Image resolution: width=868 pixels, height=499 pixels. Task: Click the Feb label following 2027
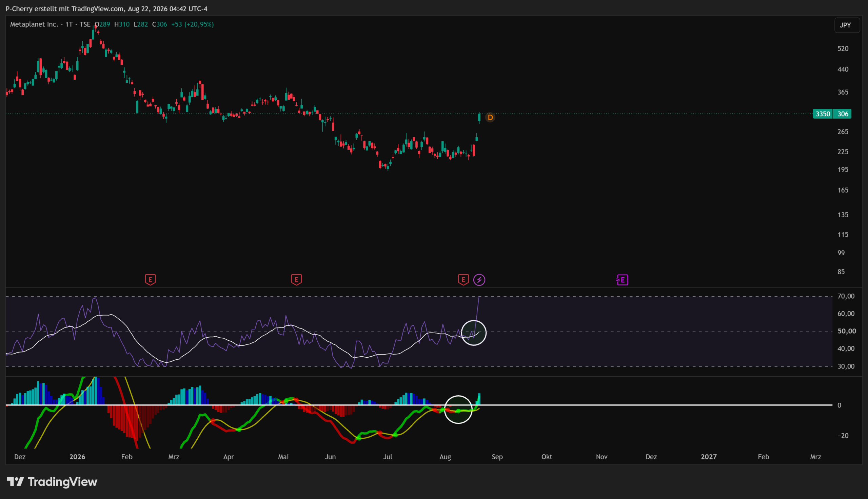point(764,457)
